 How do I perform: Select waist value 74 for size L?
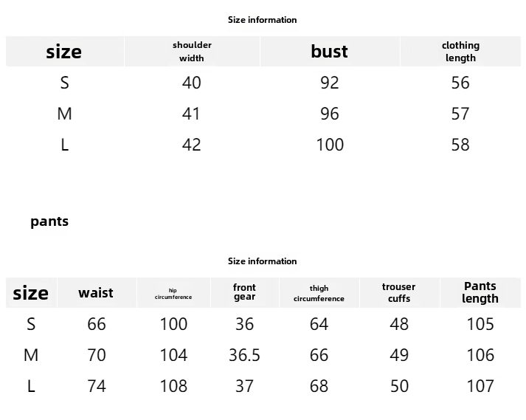click(97, 386)
